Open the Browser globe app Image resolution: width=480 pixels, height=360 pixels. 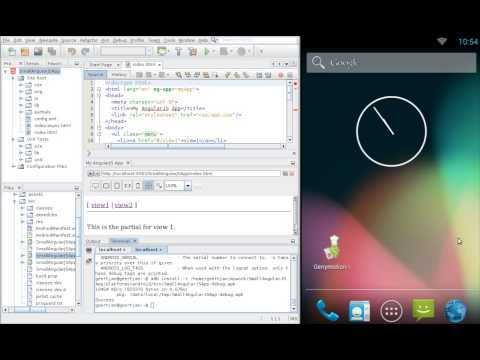(x=455, y=311)
